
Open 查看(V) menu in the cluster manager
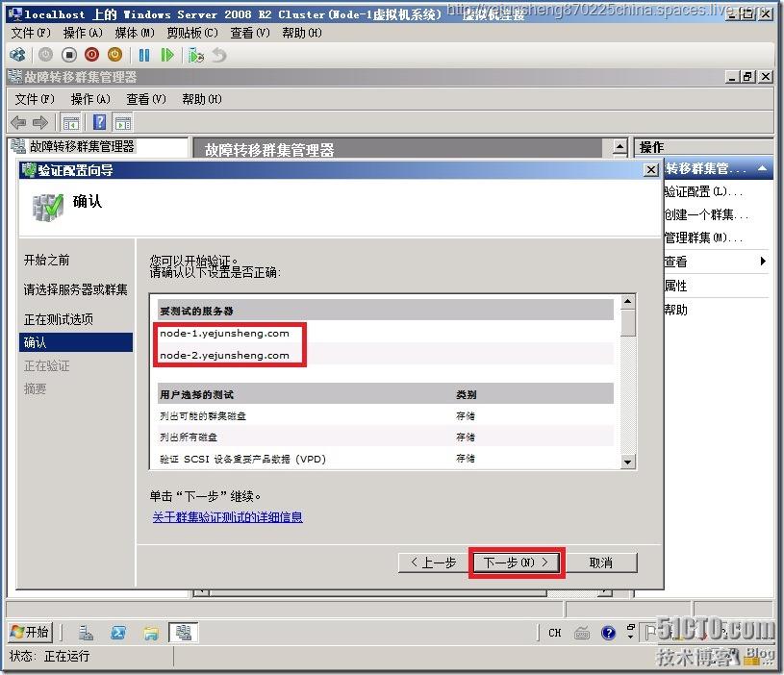pyautogui.click(x=146, y=99)
